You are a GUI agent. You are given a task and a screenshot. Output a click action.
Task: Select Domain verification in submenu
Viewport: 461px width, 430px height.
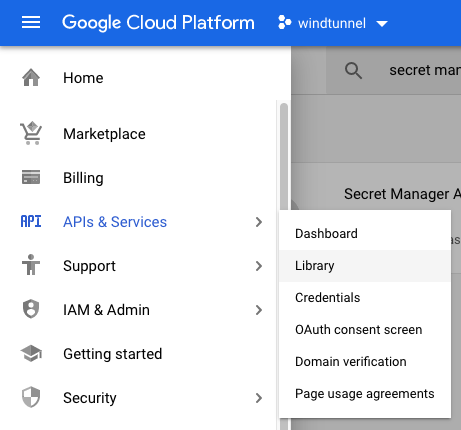click(x=365, y=362)
